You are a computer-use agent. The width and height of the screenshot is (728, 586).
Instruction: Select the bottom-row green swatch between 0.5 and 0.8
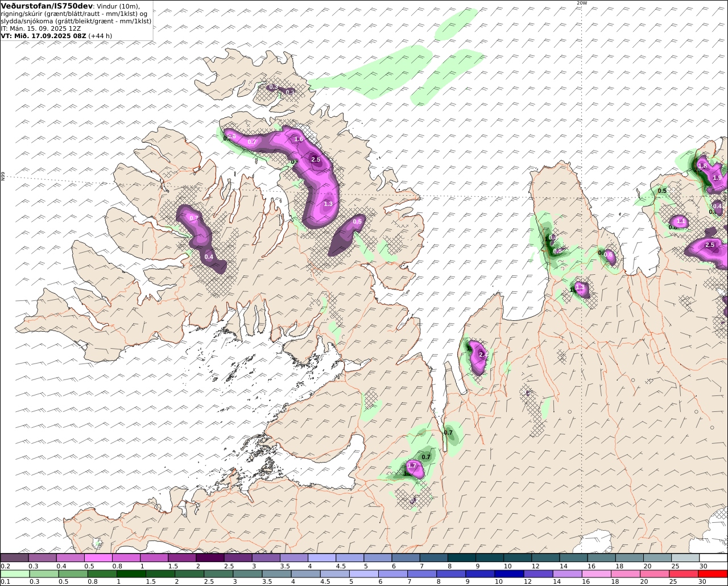coord(73,574)
